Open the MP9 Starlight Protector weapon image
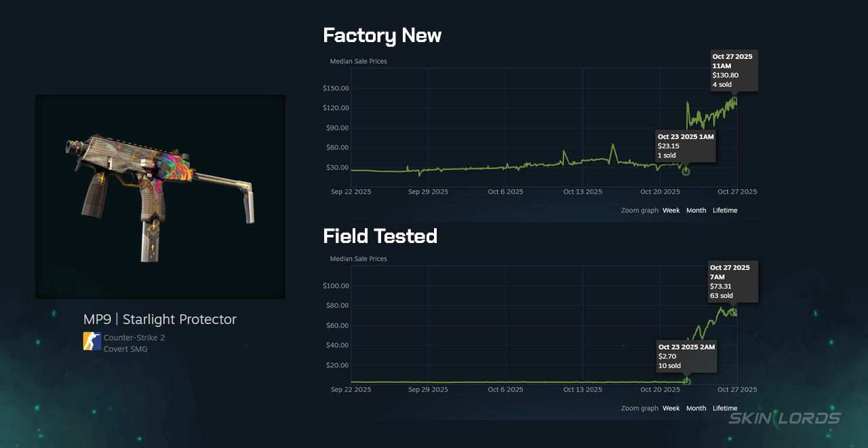 (x=160, y=196)
